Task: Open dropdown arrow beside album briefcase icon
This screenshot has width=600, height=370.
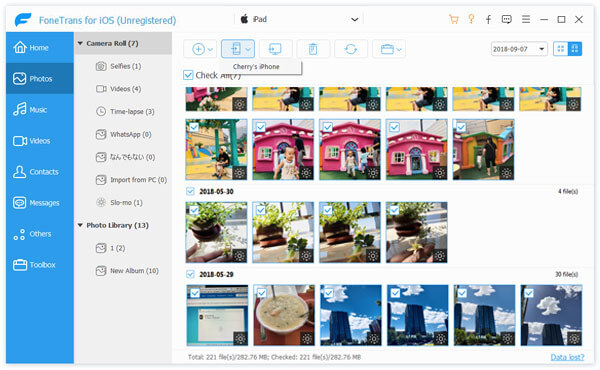Action: pos(399,50)
